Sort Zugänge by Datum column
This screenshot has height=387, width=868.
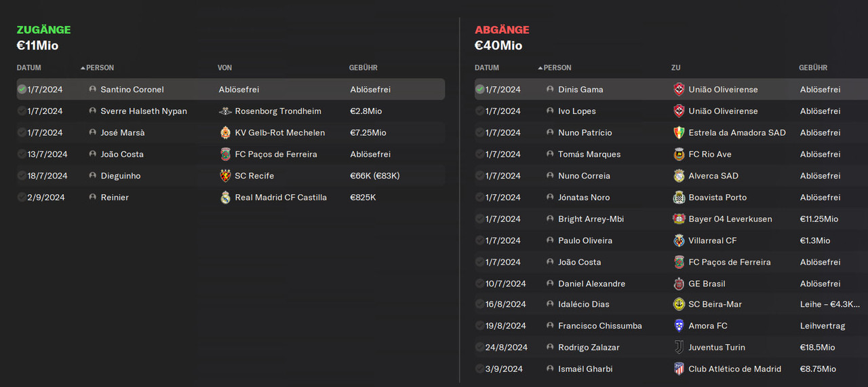coord(29,68)
